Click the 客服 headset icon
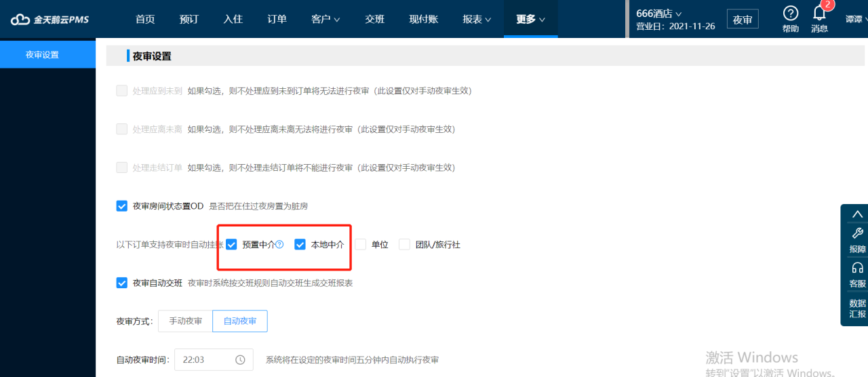 pyautogui.click(x=858, y=267)
